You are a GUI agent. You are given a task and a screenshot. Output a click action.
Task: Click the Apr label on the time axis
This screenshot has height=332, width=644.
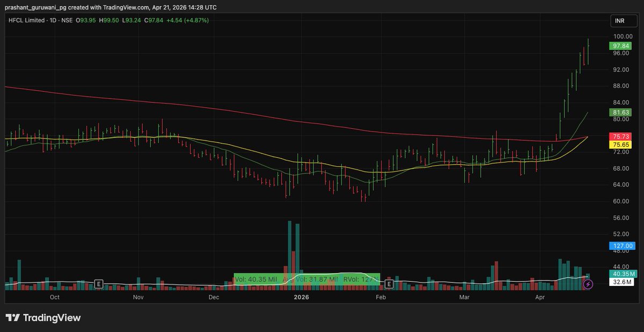[x=540, y=297]
